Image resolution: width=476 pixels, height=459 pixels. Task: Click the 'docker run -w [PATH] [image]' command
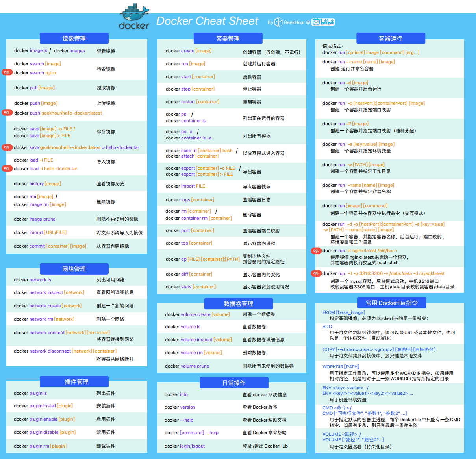[354, 165]
